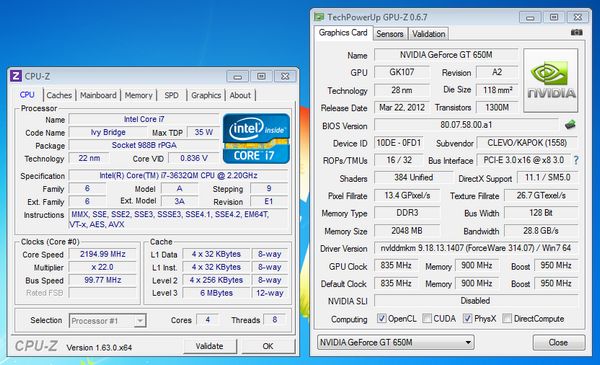Click the Bandwidth 28.8 GB/s field

pyautogui.click(x=541, y=231)
